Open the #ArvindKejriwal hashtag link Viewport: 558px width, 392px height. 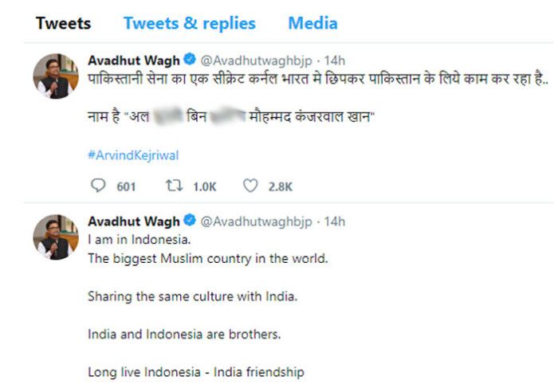pyautogui.click(x=132, y=155)
